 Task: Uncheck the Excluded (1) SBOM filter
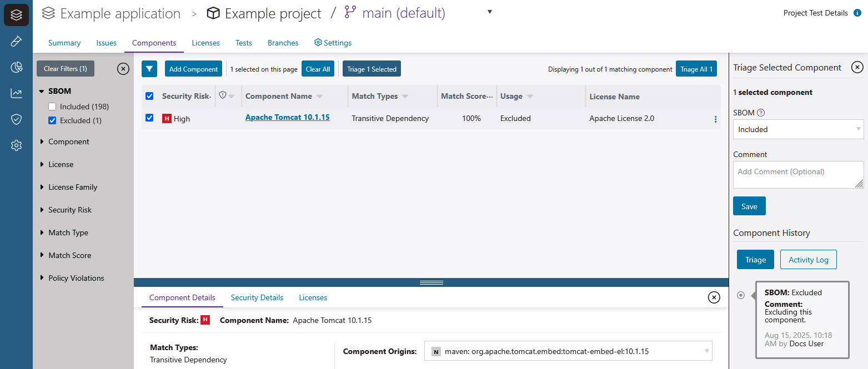point(52,120)
